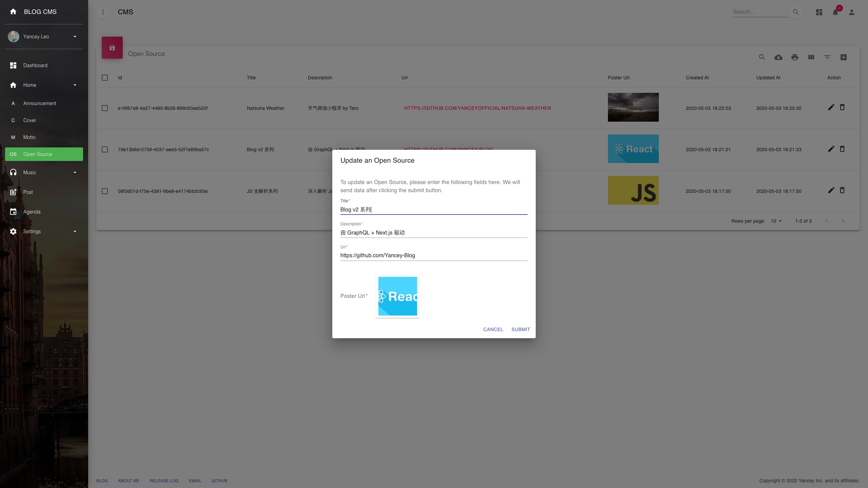Open the GITHUB footer link
Viewport: 868px width, 488px height.
(x=219, y=481)
